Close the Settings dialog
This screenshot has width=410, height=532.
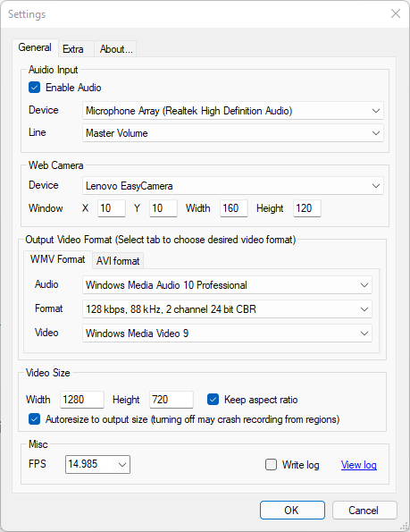tap(396, 13)
